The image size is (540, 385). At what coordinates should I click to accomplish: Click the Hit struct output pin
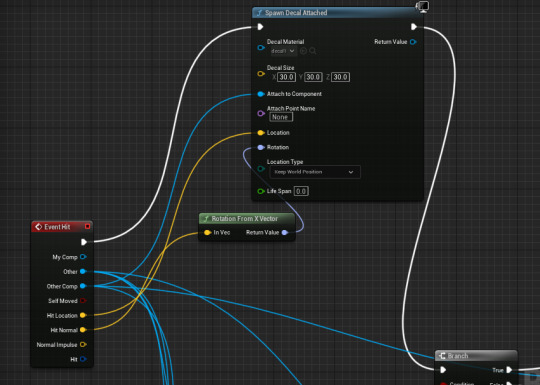(x=83, y=359)
